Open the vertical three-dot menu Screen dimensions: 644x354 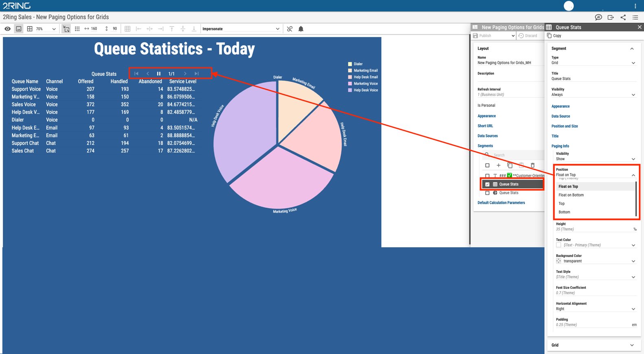pyautogui.click(x=635, y=6)
